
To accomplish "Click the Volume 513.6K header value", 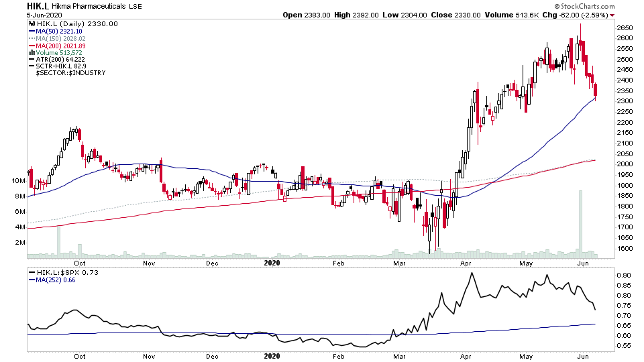I will click(511, 15).
